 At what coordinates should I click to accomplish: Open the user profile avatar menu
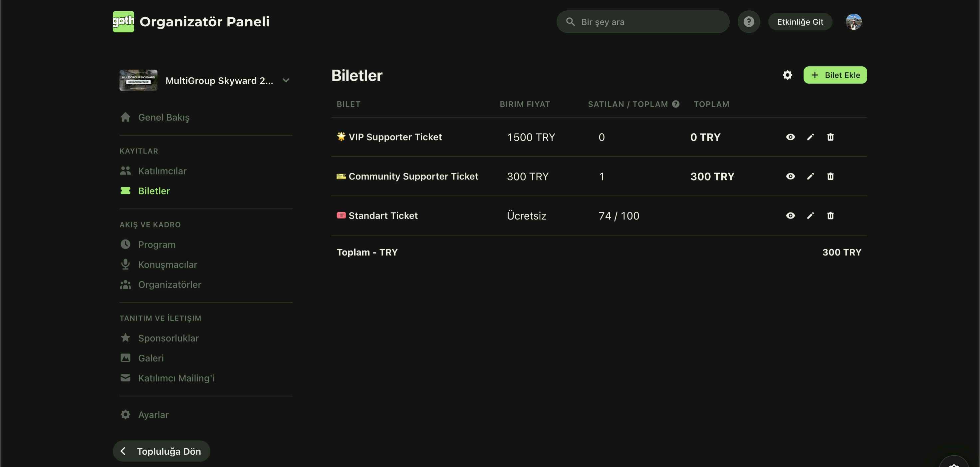[853, 22]
